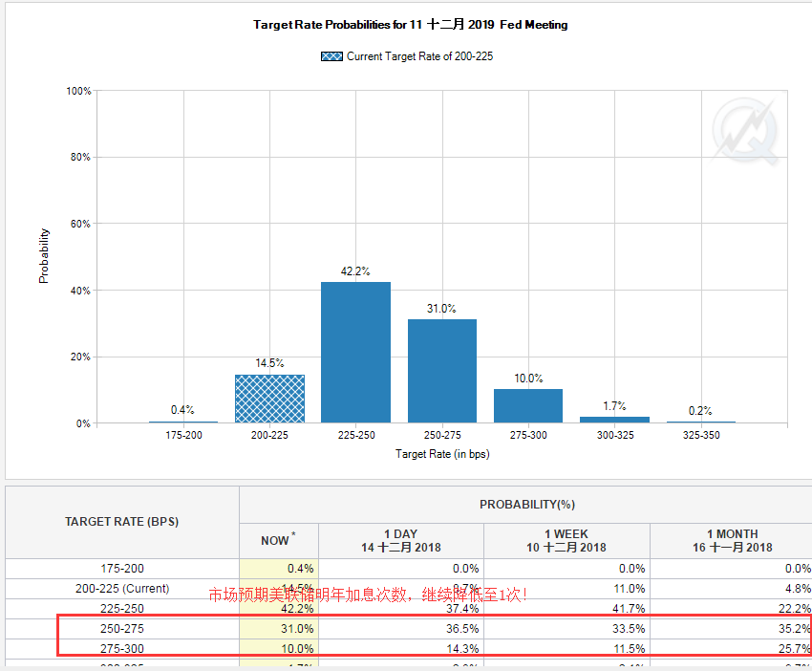This screenshot has width=812, height=671.
Task: Click the 31.0% cell in NOW column
Action: pyautogui.click(x=279, y=629)
